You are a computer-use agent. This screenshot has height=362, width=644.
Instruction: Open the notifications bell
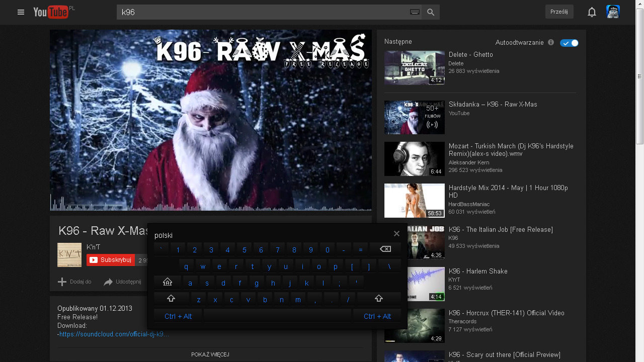tap(592, 12)
